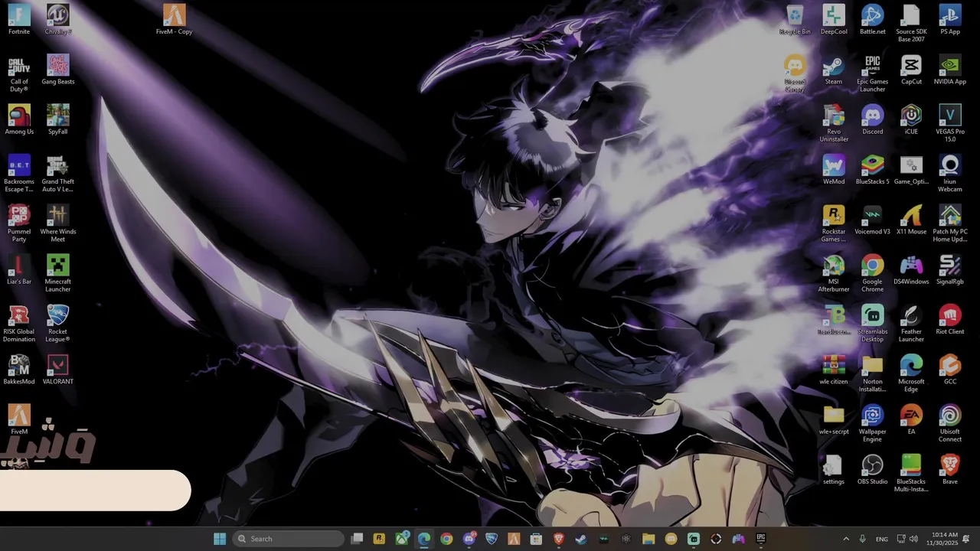Click the taskbar Search box
This screenshot has width=980, height=551.
point(288,539)
